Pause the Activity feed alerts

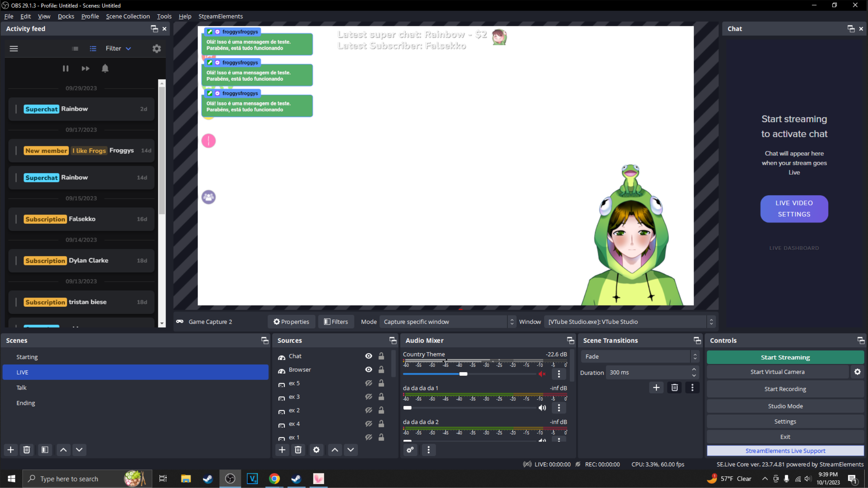point(65,68)
